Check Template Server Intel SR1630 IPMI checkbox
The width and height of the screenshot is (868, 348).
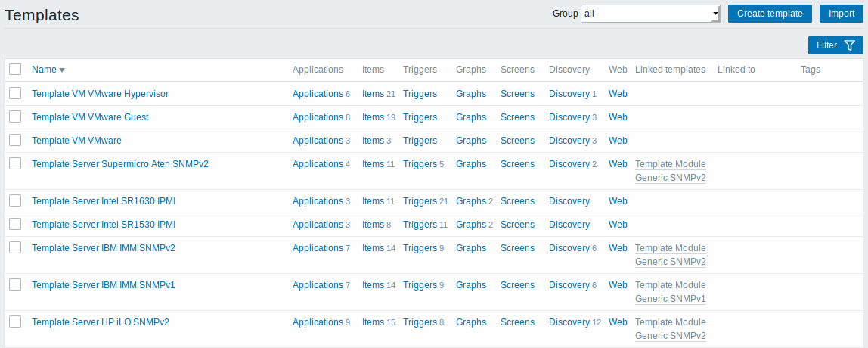(x=15, y=200)
